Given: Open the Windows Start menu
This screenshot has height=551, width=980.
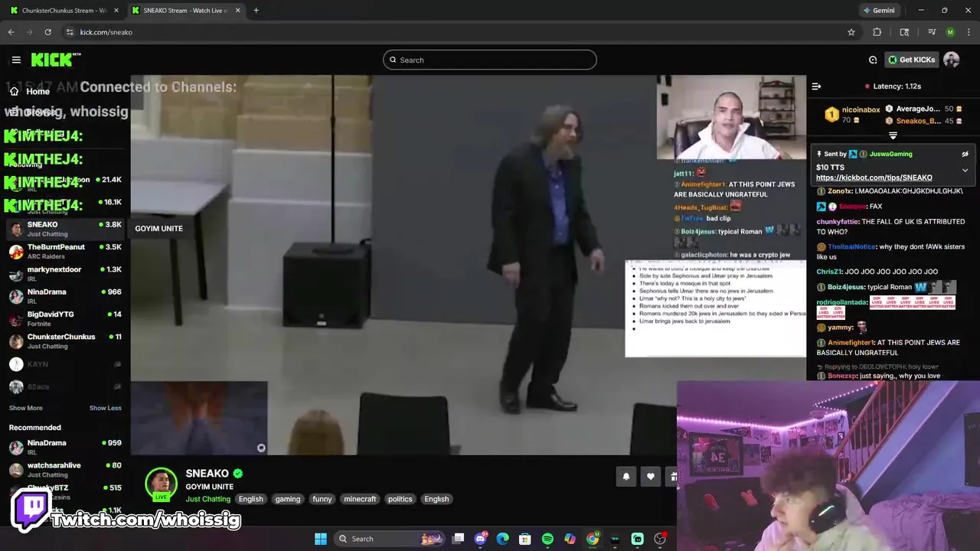Looking at the screenshot, I should (x=321, y=539).
